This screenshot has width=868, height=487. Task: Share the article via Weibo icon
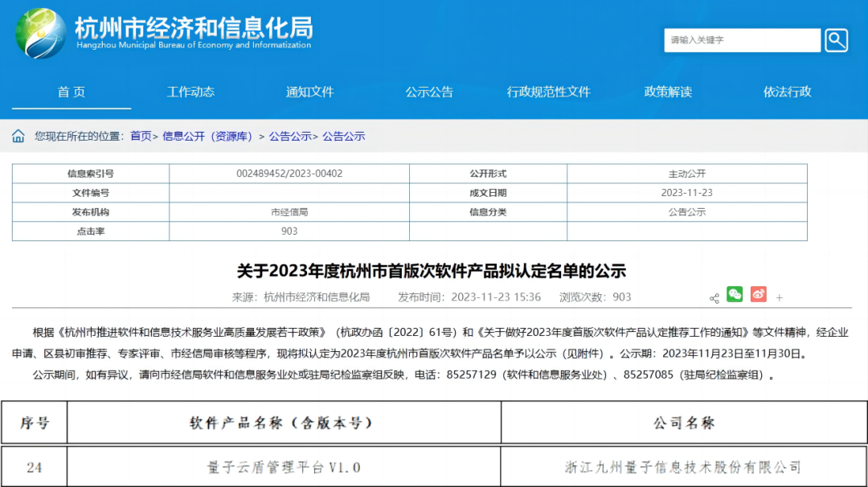pos(758,295)
